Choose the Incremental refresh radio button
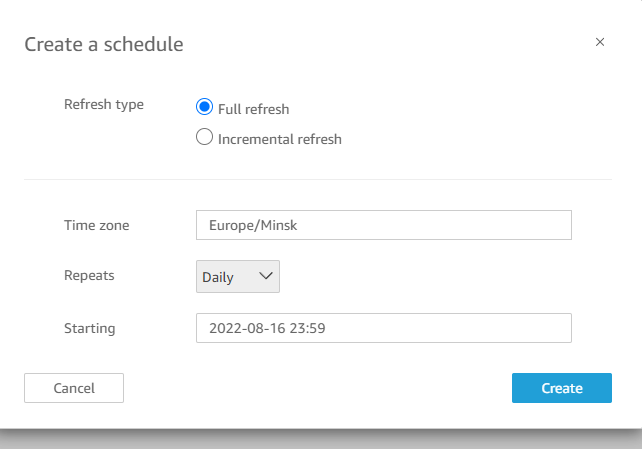The height and width of the screenshot is (449, 642). [x=205, y=138]
